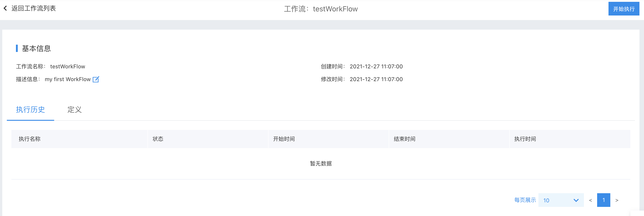Edit description with pencil icon
This screenshot has height=216, width=644.
(x=96, y=79)
